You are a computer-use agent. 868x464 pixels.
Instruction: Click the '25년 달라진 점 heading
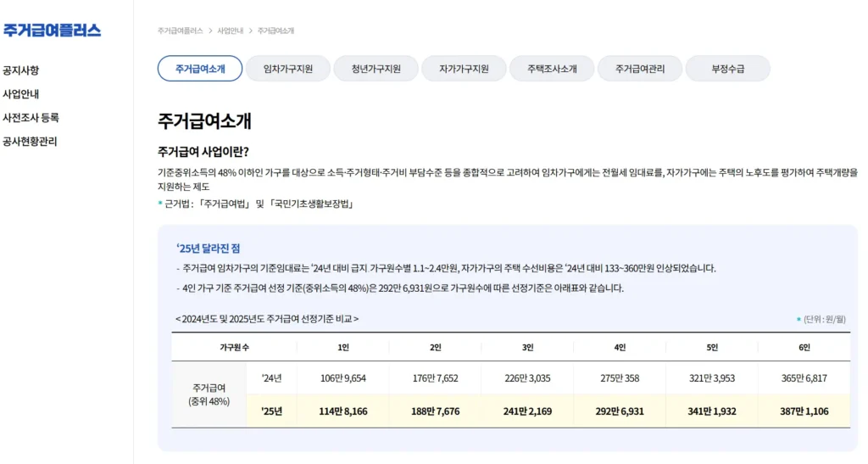coord(209,249)
